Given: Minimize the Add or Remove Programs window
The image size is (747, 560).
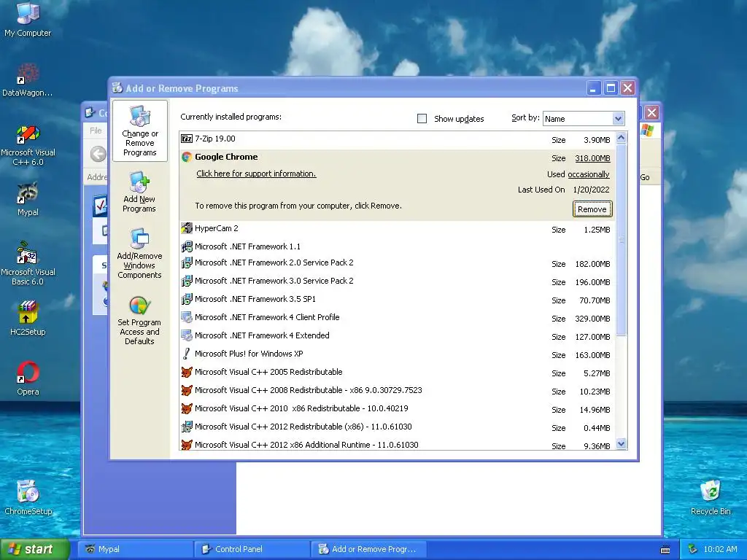Looking at the screenshot, I should [x=594, y=88].
